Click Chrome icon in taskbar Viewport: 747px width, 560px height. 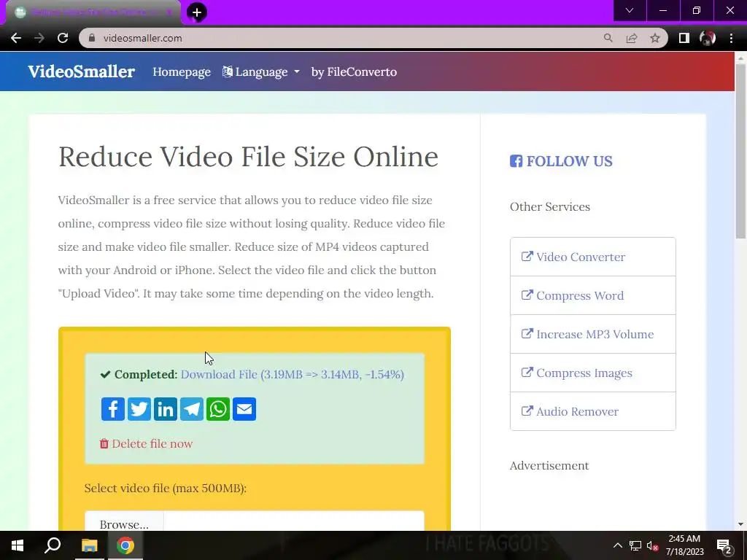click(x=125, y=545)
